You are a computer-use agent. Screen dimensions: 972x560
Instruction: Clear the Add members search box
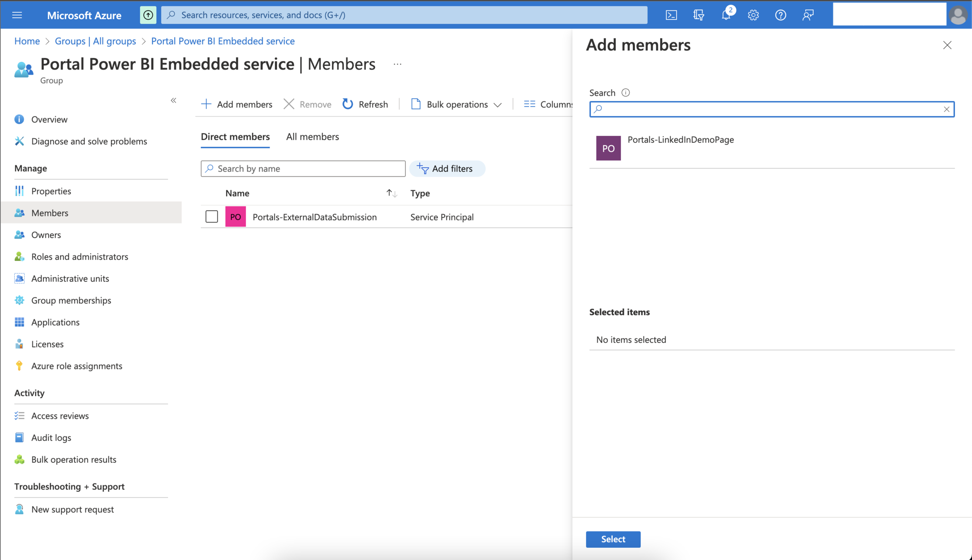point(946,109)
